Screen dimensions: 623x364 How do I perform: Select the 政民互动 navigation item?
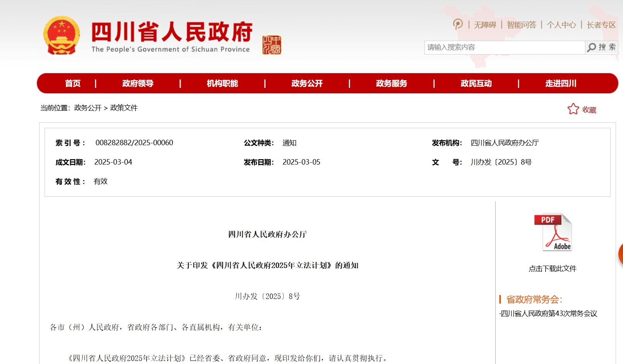(x=476, y=83)
